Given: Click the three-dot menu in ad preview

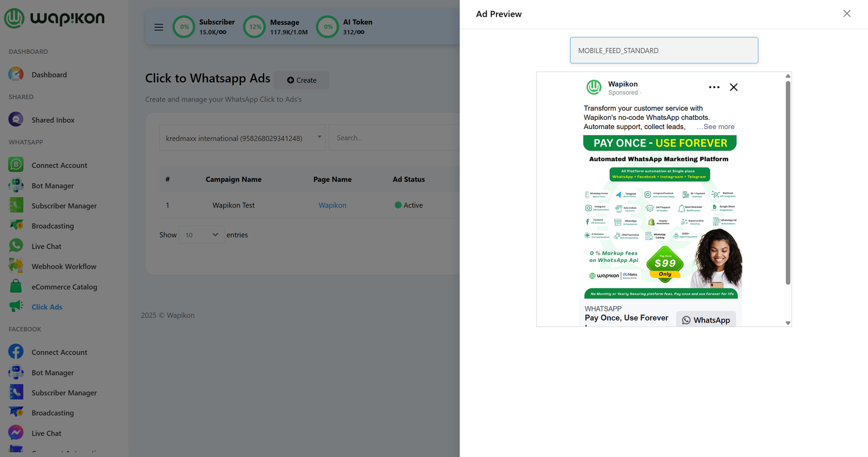Looking at the screenshot, I should pyautogui.click(x=714, y=87).
